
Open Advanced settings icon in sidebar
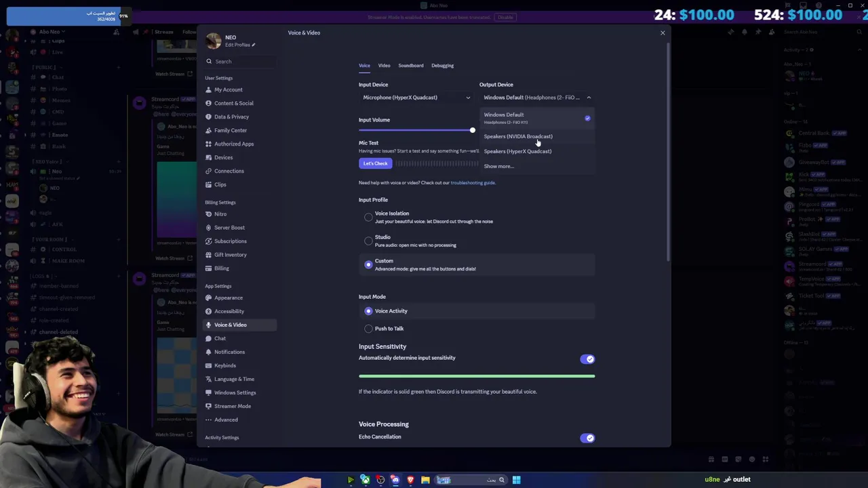tap(209, 420)
